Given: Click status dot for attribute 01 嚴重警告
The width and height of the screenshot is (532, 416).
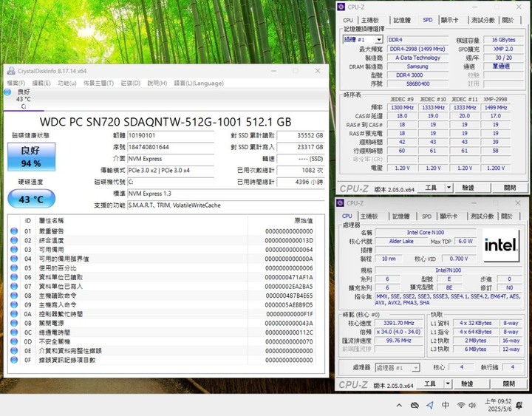Looking at the screenshot, I should 14,231.
